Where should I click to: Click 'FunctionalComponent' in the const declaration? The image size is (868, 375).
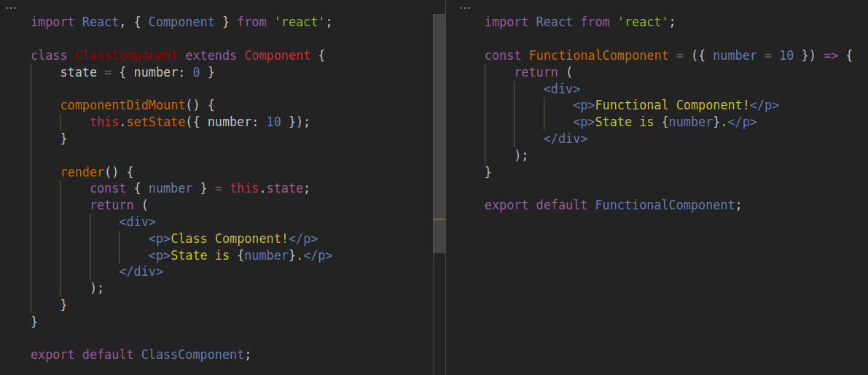coord(599,55)
